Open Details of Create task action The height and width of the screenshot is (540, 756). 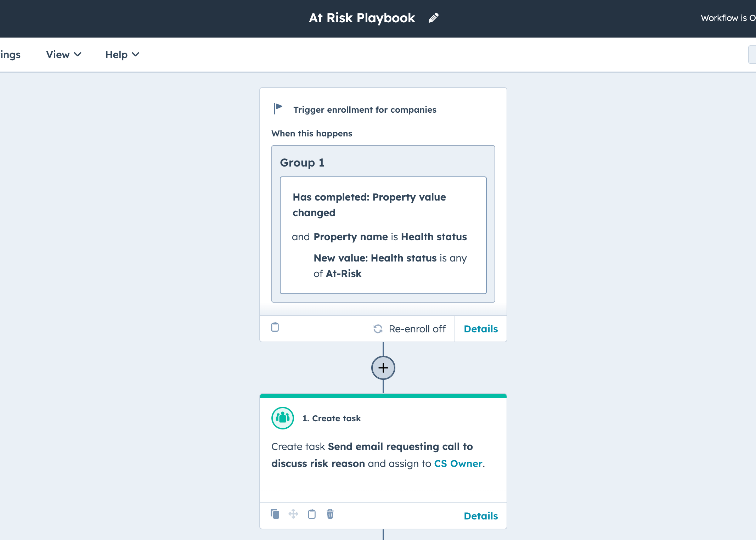(481, 516)
